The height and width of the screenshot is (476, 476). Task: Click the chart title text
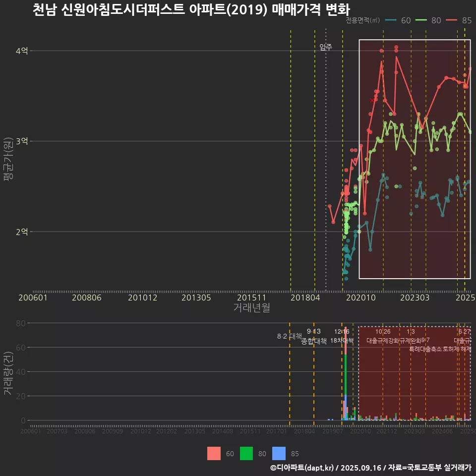pos(191,9)
